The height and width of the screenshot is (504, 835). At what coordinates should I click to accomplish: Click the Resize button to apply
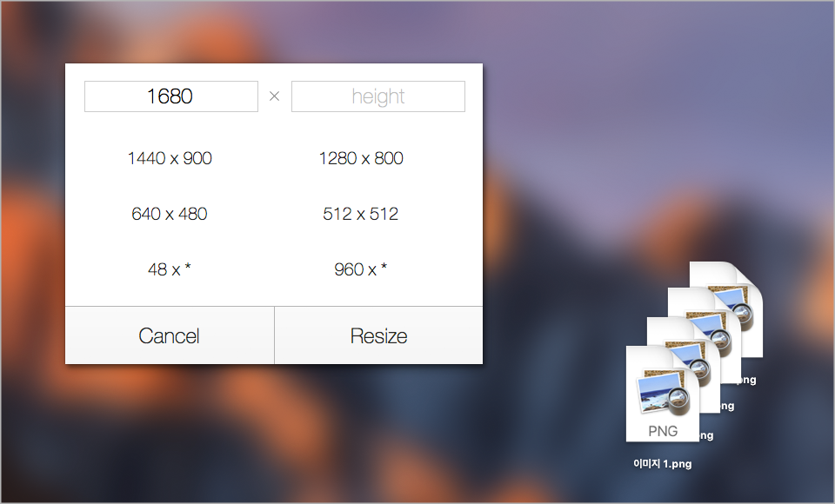378,335
